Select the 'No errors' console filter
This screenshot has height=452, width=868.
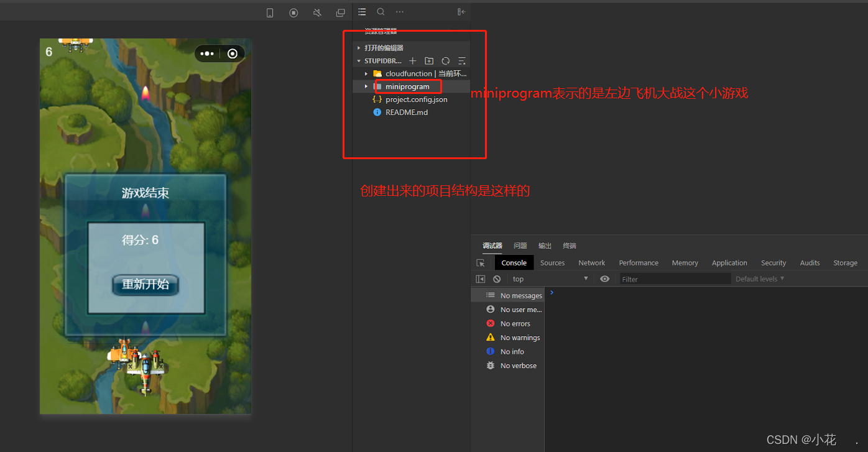(507, 323)
